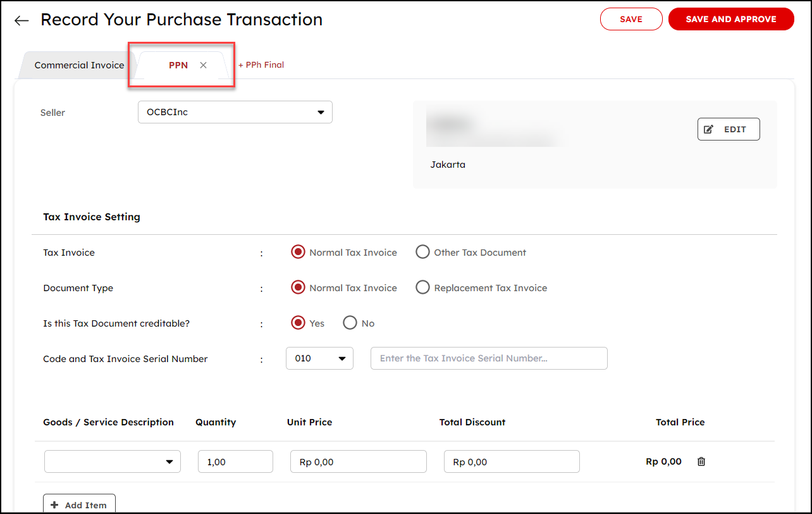Select the PPN tab
Viewport: 812px width, 514px height.
(x=178, y=65)
